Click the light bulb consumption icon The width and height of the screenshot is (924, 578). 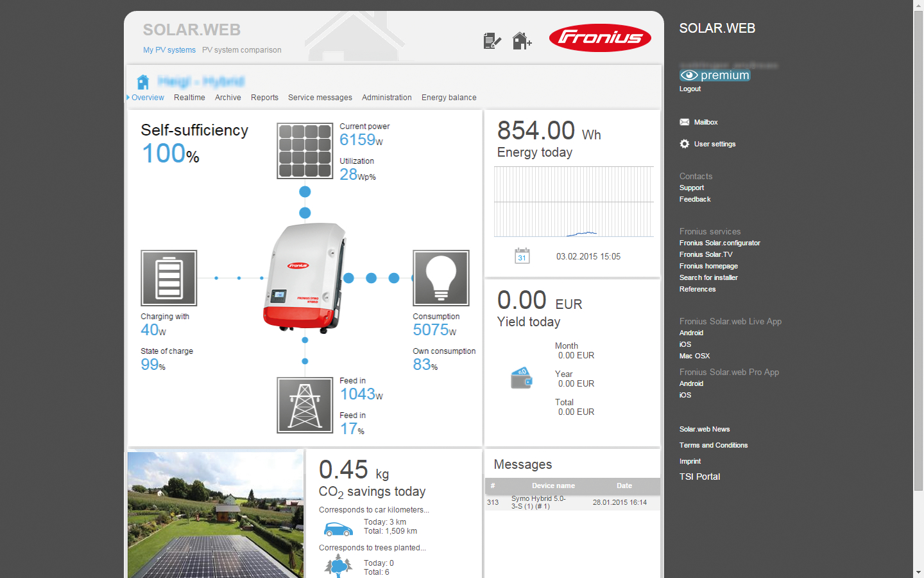click(441, 278)
